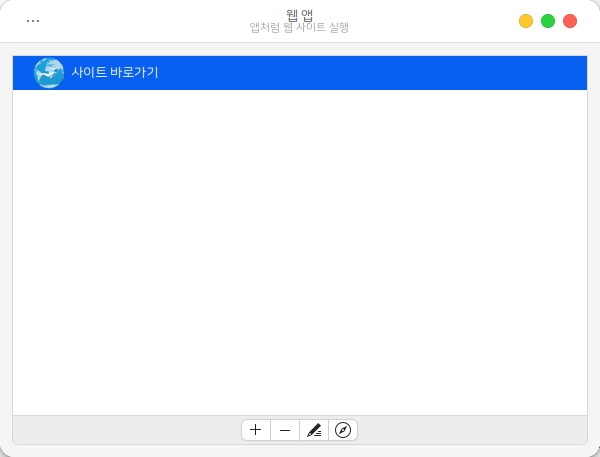Click header space between menu and title
This screenshot has width=600, height=457.
click(x=140, y=21)
